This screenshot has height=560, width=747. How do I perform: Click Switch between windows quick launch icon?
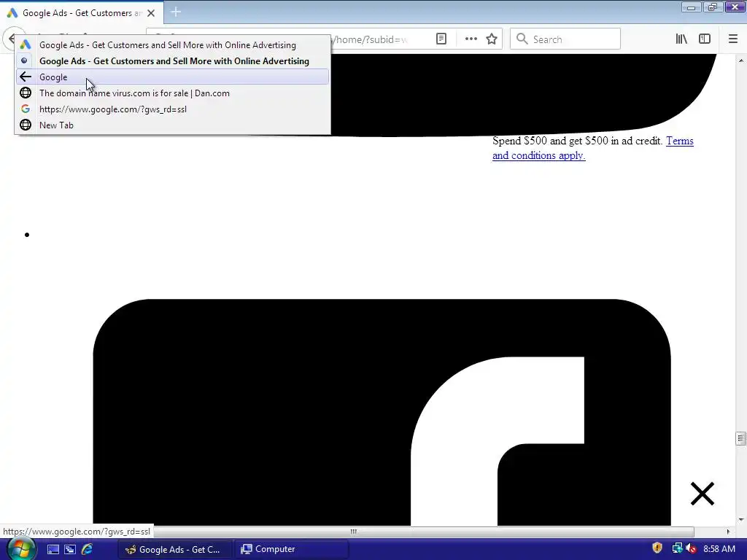[69, 550]
